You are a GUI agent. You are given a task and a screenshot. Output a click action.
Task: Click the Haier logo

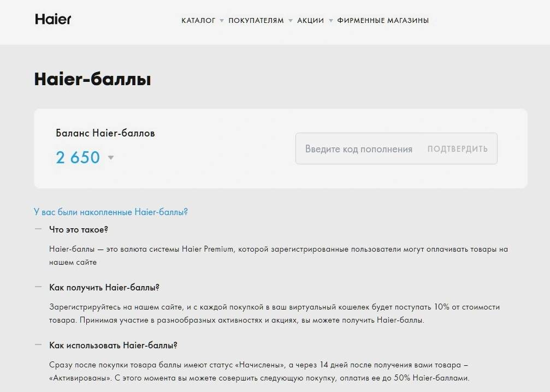[x=53, y=19]
